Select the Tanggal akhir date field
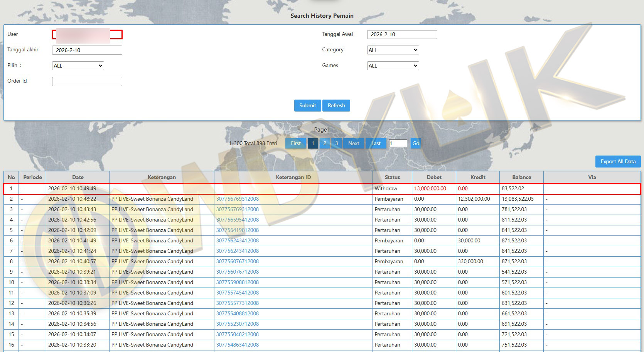 click(x=87, y=50)
